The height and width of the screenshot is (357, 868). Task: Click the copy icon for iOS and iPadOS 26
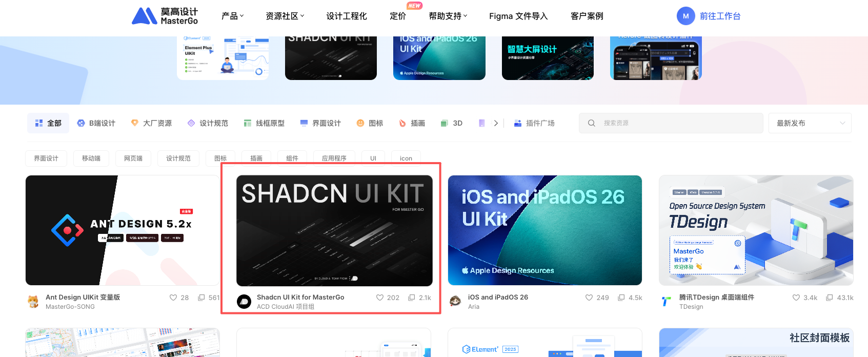point(621,298)
